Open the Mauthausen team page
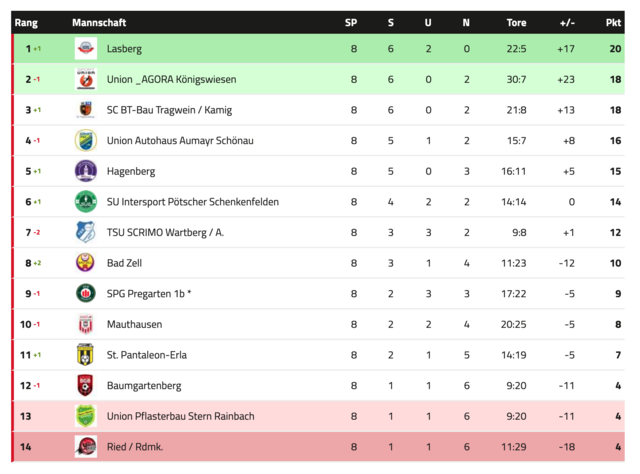 click(133, 324)
